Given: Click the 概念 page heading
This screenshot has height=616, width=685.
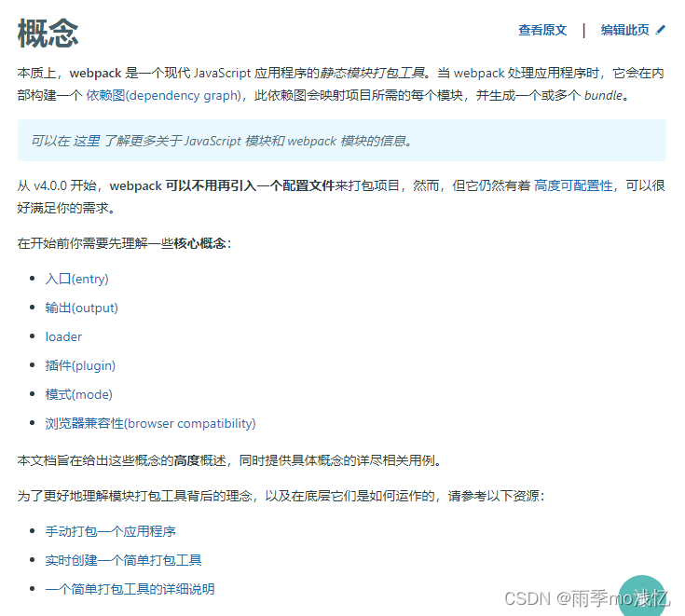Looking at the screenshot, I should pos(48,34).
